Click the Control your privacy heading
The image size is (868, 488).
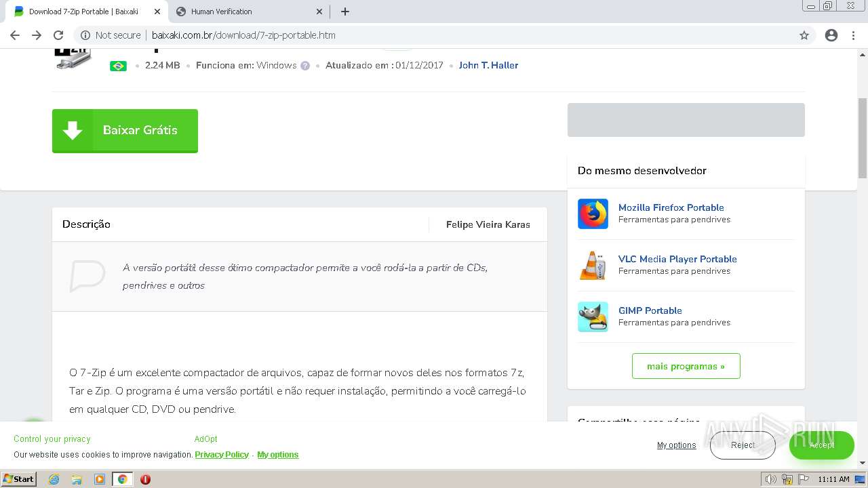pyautogui.click(x=52, y=439)
